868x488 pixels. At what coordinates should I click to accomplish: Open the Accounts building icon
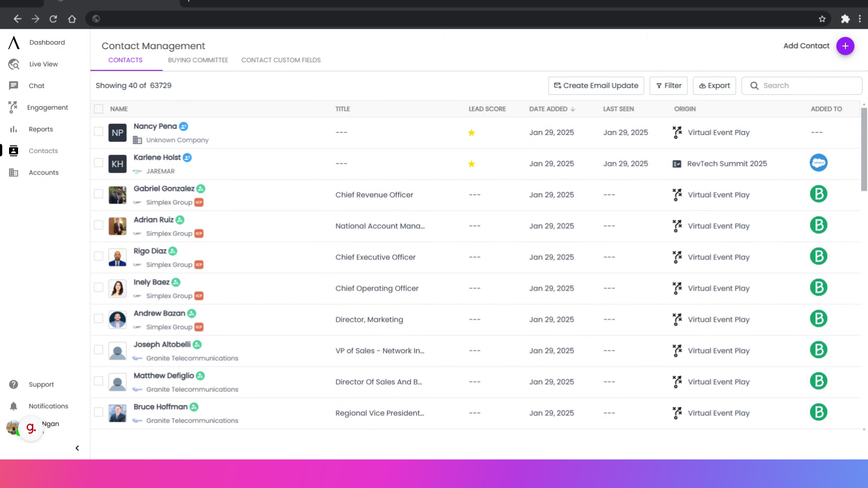[14, 173]
